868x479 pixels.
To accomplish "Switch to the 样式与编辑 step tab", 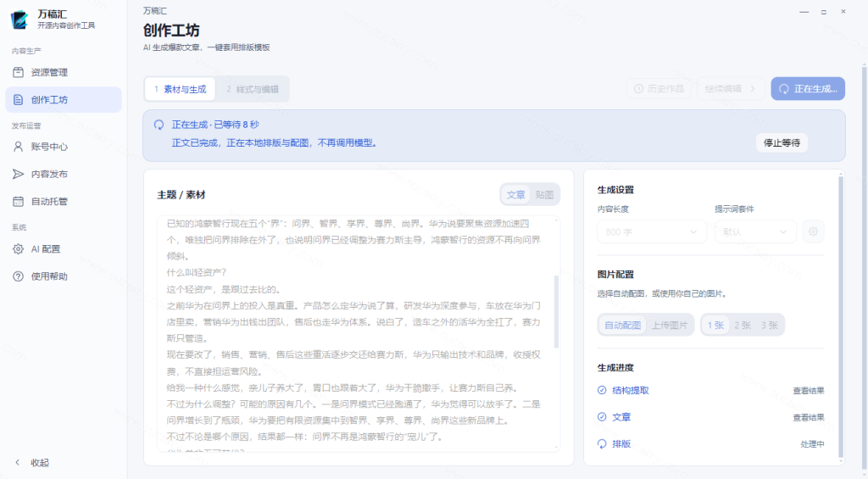I will [252, 89].
